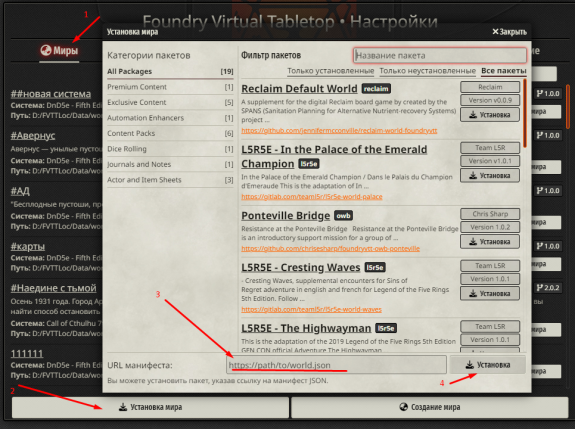
Task: Click Team L5R button for Cresting Waves
Action: tap(490, 265)
